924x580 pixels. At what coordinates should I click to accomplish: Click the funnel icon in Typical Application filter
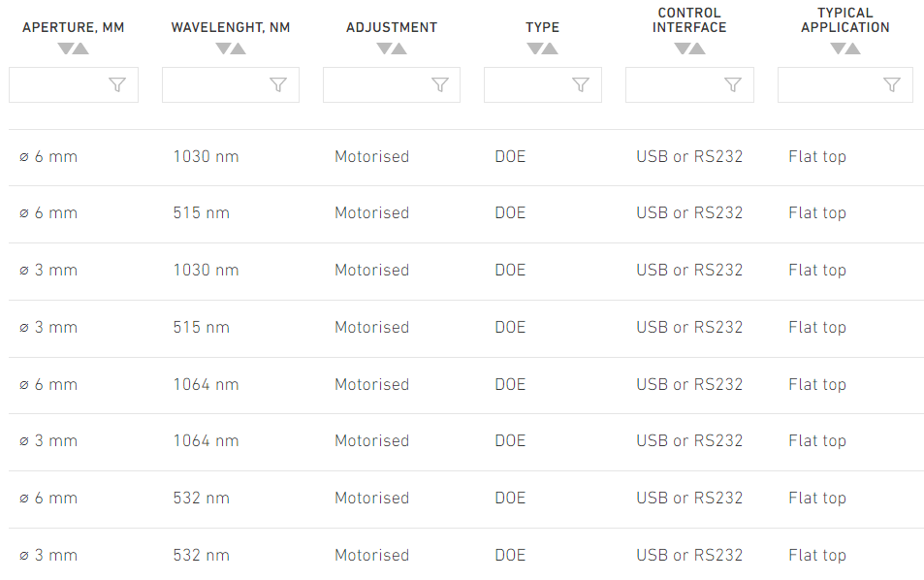pos(892,85)
